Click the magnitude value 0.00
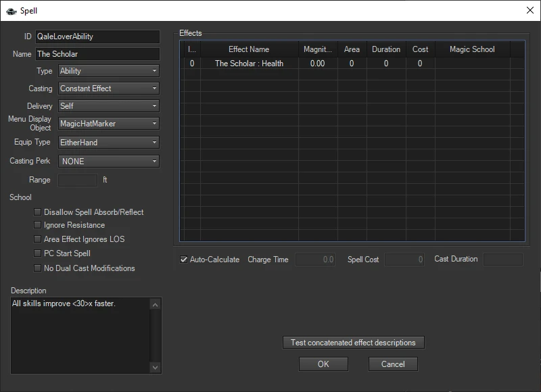 click(x=317, y=64)
